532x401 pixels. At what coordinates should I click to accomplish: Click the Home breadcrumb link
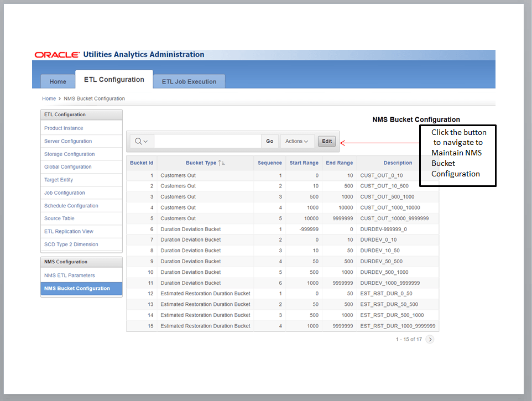point(49,98)
